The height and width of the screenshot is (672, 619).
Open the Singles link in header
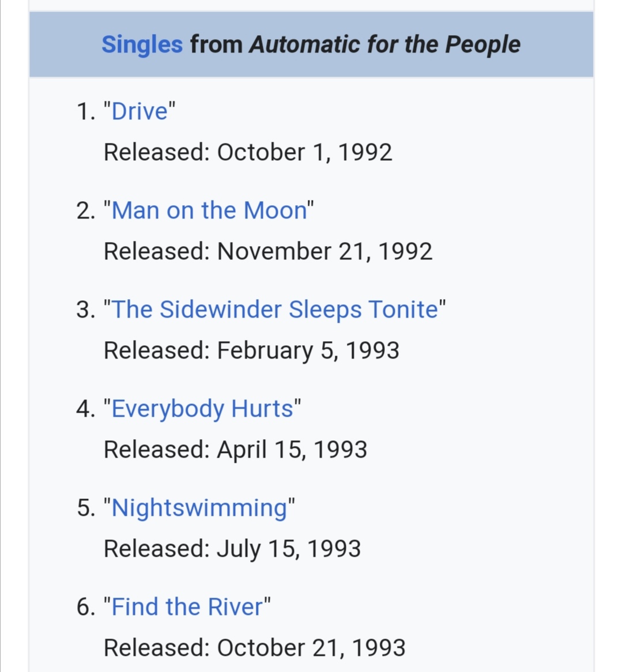point(142,44)
